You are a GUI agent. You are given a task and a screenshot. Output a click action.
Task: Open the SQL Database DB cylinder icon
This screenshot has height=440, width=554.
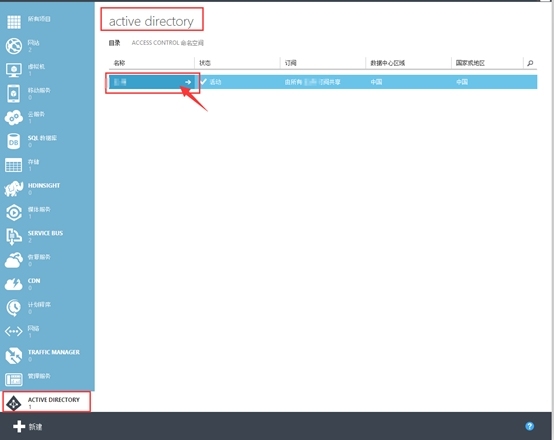pyautogui.click(x=14, y=141)
